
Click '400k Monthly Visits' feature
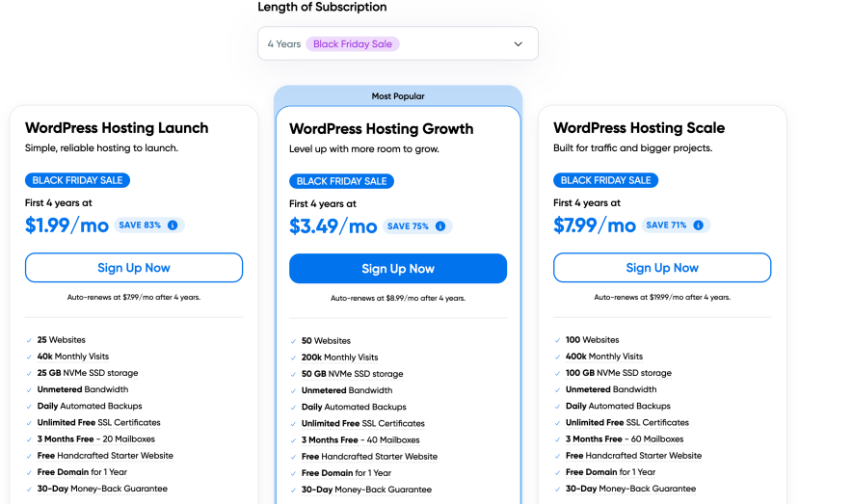point(604,357)
